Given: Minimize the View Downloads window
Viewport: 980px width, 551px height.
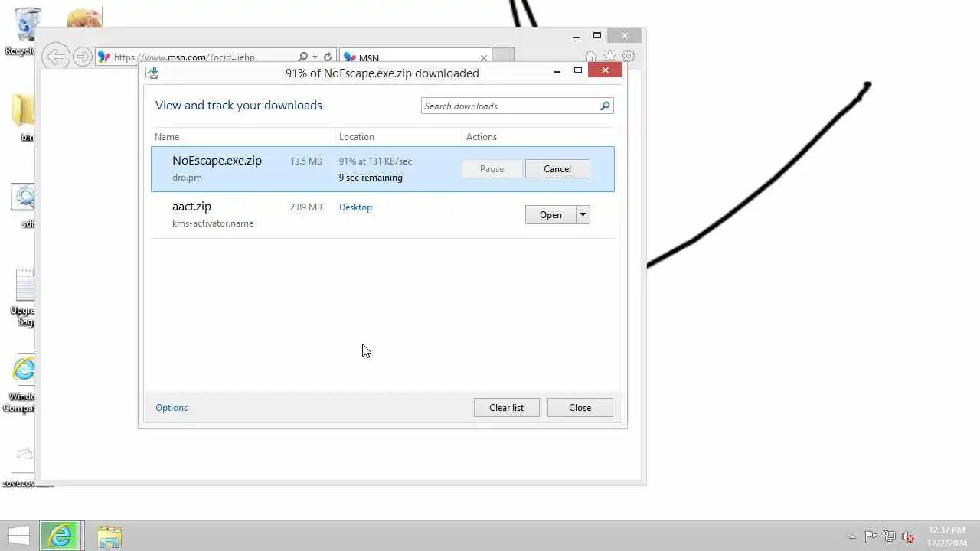Looking at the screenshot, I should pos(557,70).
